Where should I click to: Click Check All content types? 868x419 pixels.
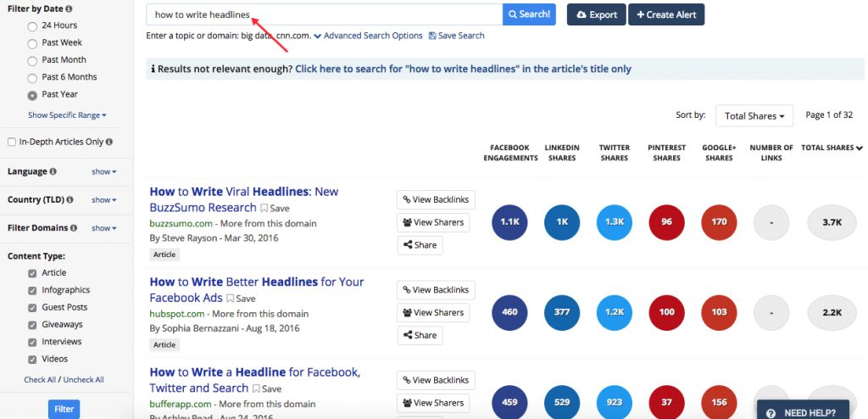tap(40, 380)
